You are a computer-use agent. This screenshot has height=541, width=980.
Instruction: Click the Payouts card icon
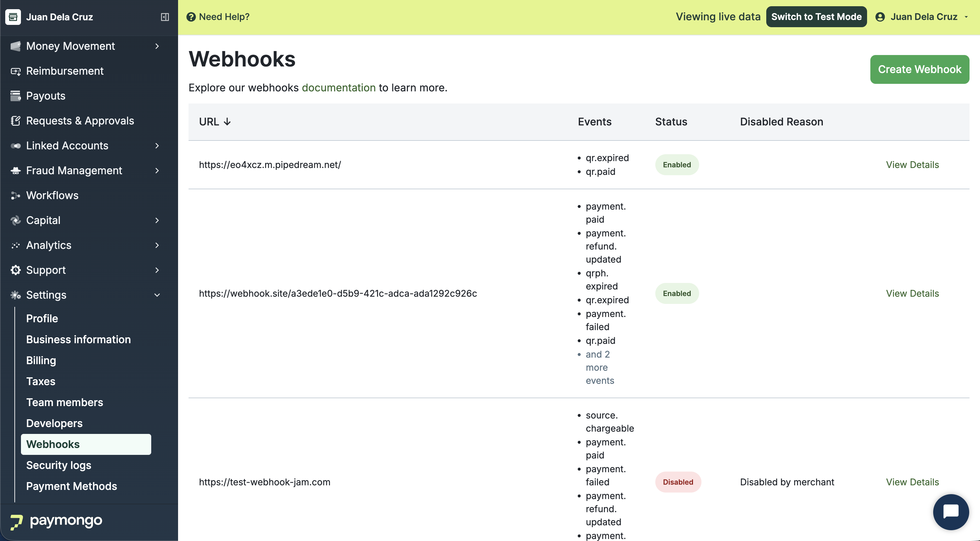(16, 96)
